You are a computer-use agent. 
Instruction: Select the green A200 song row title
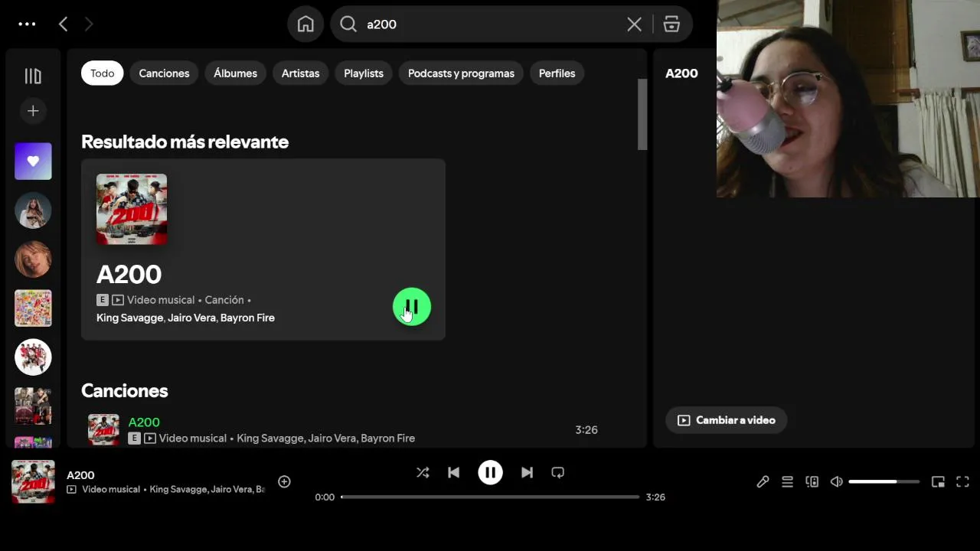[144, 422]
